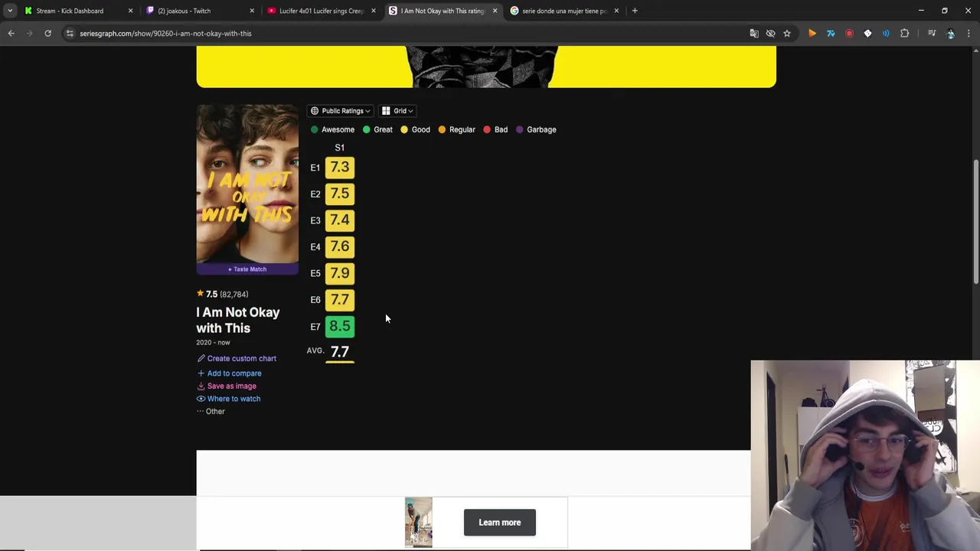This screenshot has width=980, height=551.
Task: Toggle the Good rating legend
Action: [x=415, y=130]
